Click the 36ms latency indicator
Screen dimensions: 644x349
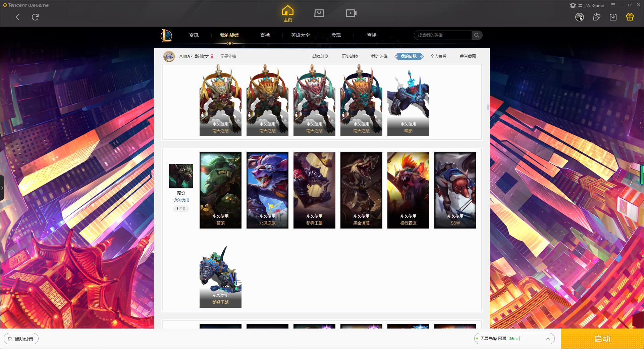coord(514,339)
